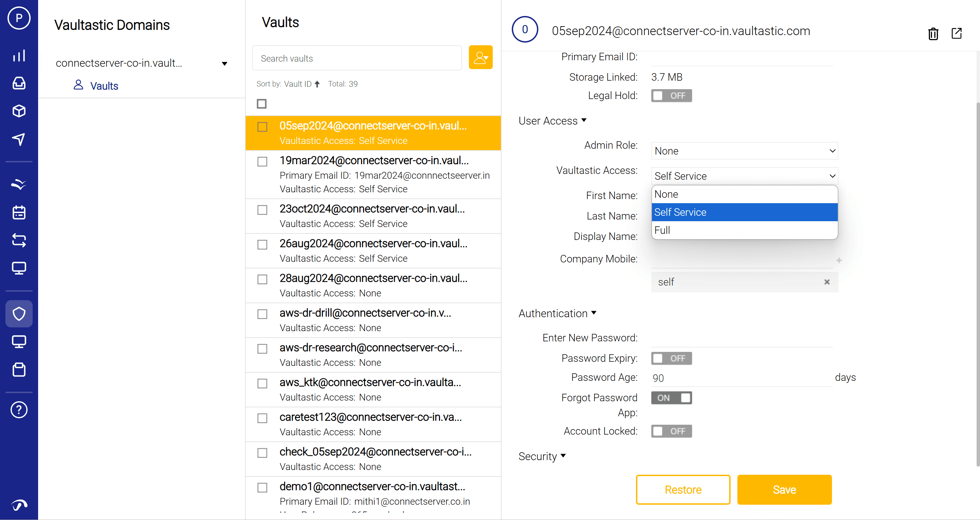This screenshot has width=980, height=520.
Task: Click the Save button
Action: 784,490
